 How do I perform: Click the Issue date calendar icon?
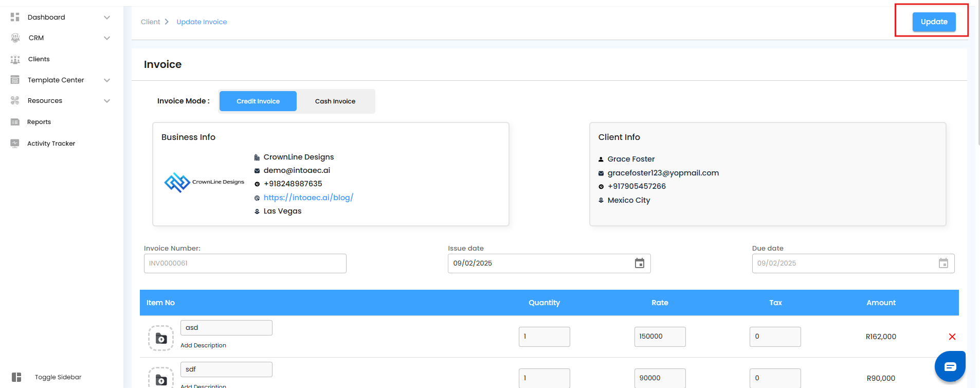[639, 263]
